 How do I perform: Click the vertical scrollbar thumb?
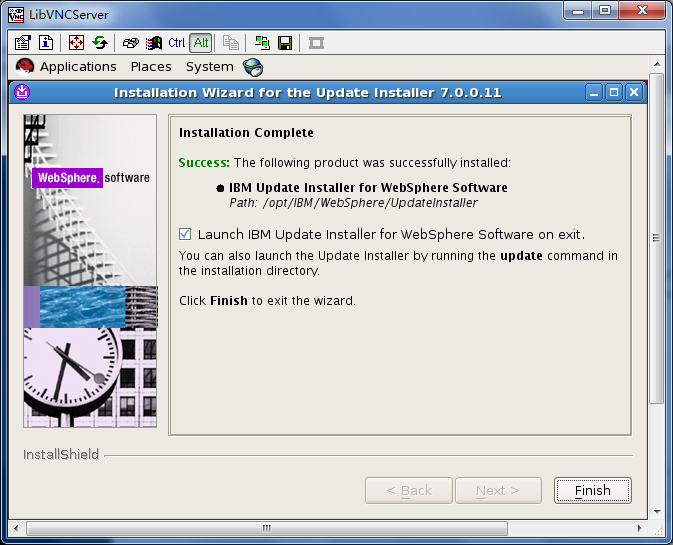point(656,238)
